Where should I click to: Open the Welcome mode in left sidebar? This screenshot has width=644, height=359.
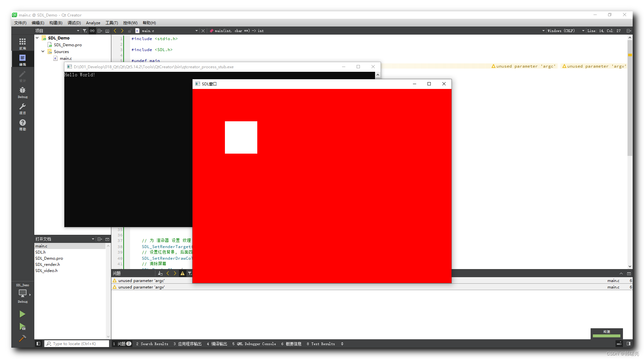(22, 44)
